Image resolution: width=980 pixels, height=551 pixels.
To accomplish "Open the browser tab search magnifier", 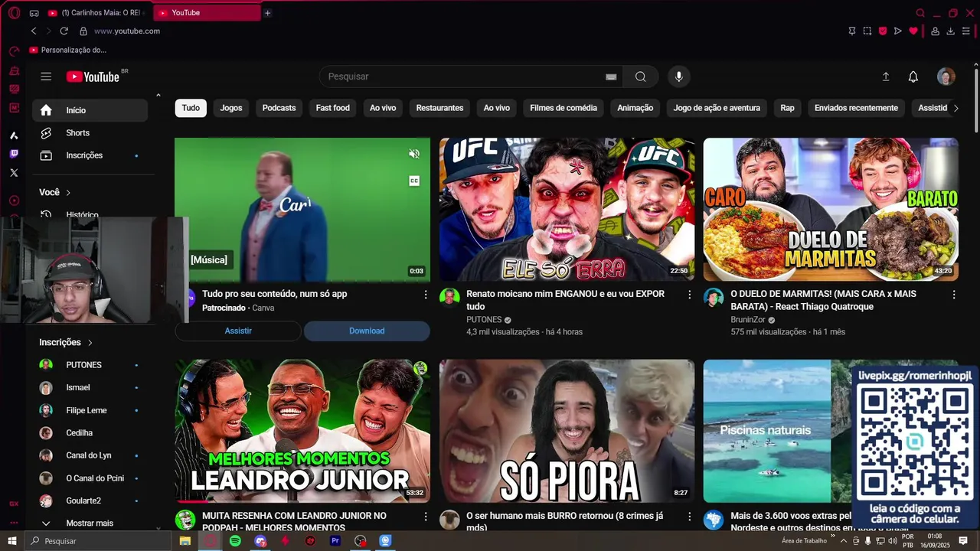I will tap(920, 13).
